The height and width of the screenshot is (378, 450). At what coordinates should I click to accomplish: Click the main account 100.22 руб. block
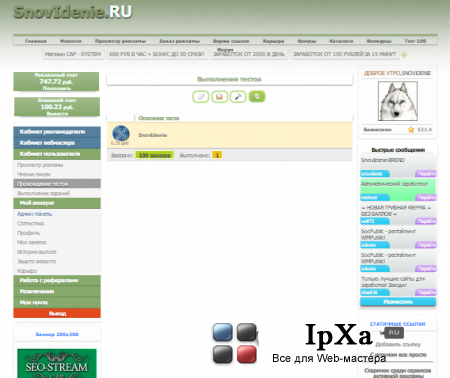[57, 107]
